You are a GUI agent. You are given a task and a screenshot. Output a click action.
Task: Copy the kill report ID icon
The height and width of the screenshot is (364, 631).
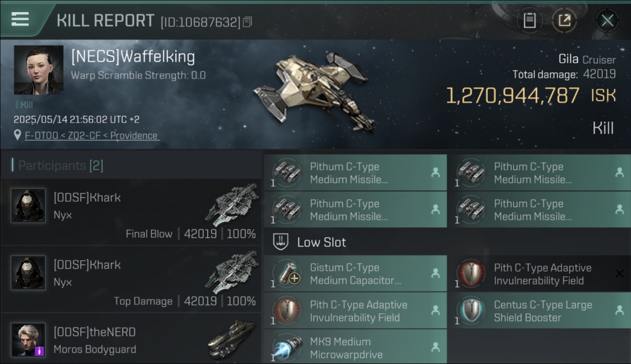(248, 22)
